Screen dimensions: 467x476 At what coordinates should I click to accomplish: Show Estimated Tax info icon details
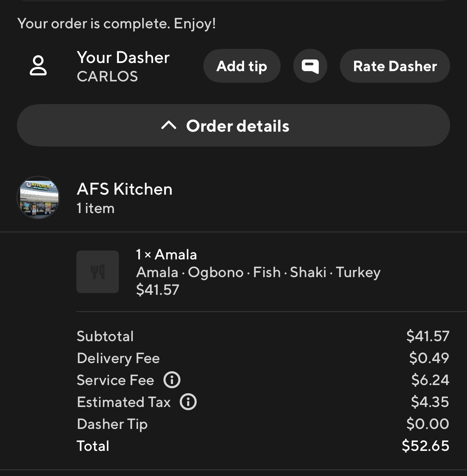[188, 402]
